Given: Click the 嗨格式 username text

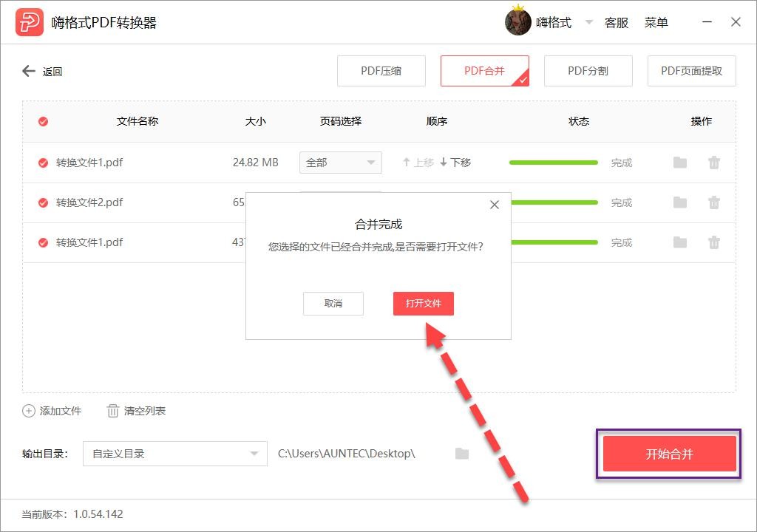Looking at the screenshot, I should click(554, 23).
